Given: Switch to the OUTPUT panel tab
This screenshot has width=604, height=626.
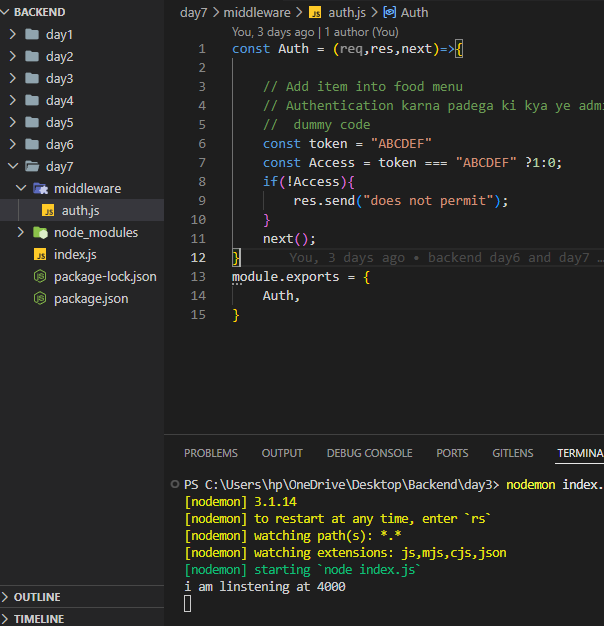Looking at the screenshot, I should click(282, 453).
